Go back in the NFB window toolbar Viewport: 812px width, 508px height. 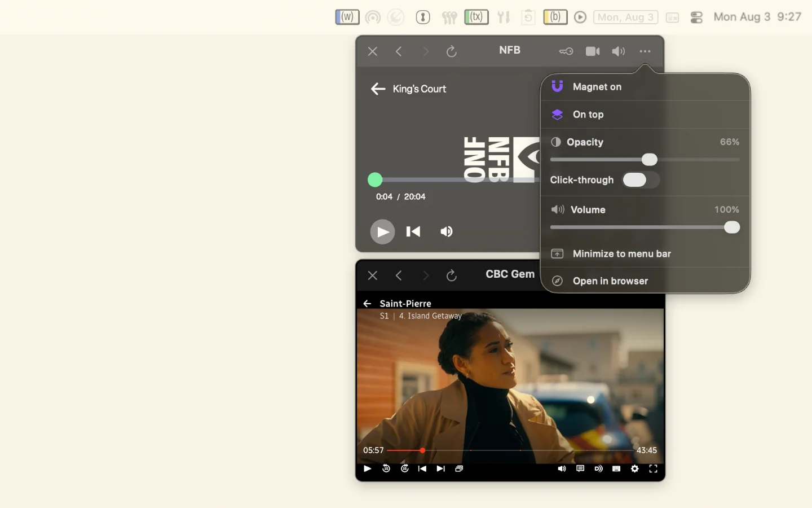click(399, 51)
